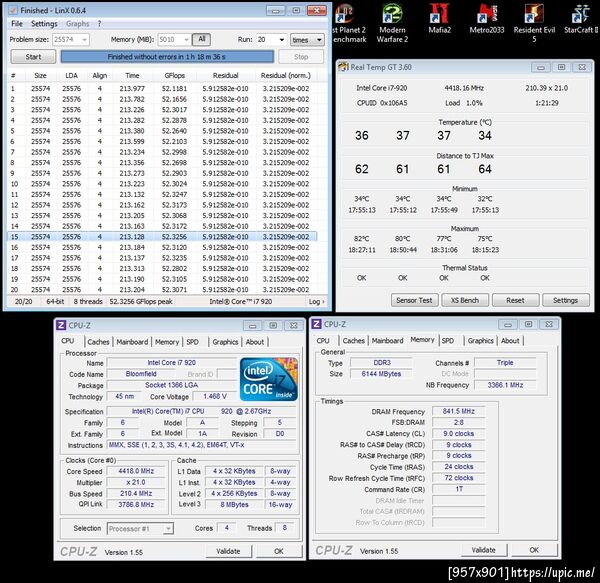Toggle the All memory button in LinX
Screen dimensions: 600x583
(x=201, y=39)
